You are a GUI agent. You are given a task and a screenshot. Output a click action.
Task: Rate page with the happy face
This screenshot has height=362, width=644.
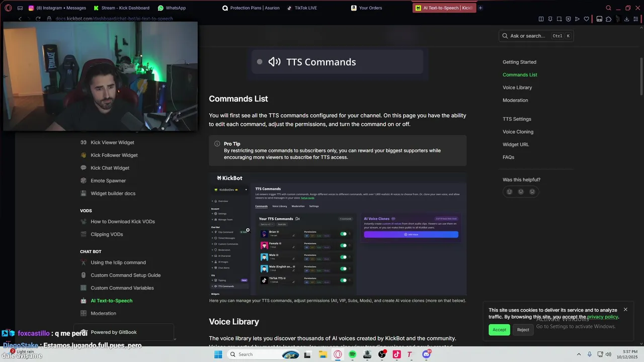click(509, 192)
